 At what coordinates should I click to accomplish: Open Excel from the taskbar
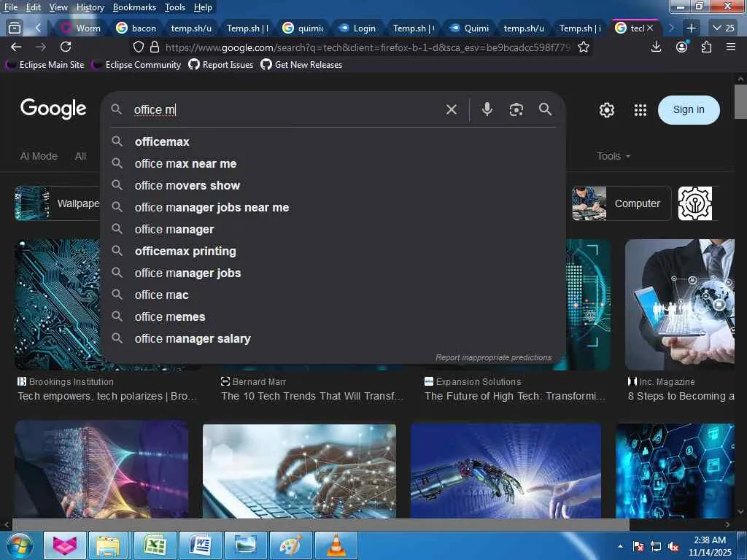155,545
